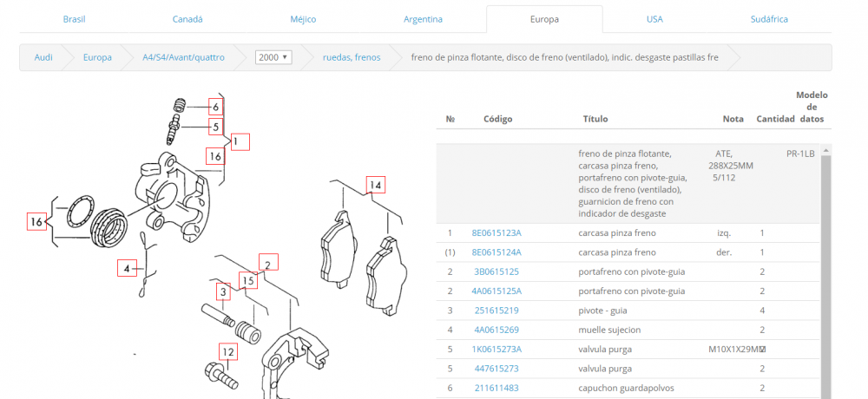Click the Nota column header
Image resolution: width=868 pixels, height=399 pixels.
click(733, 119)
